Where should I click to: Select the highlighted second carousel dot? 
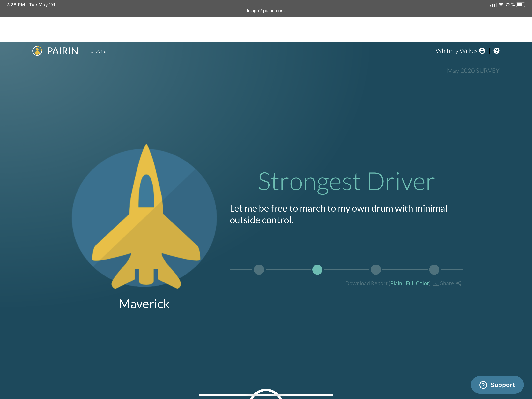click(x=317, y=269)
